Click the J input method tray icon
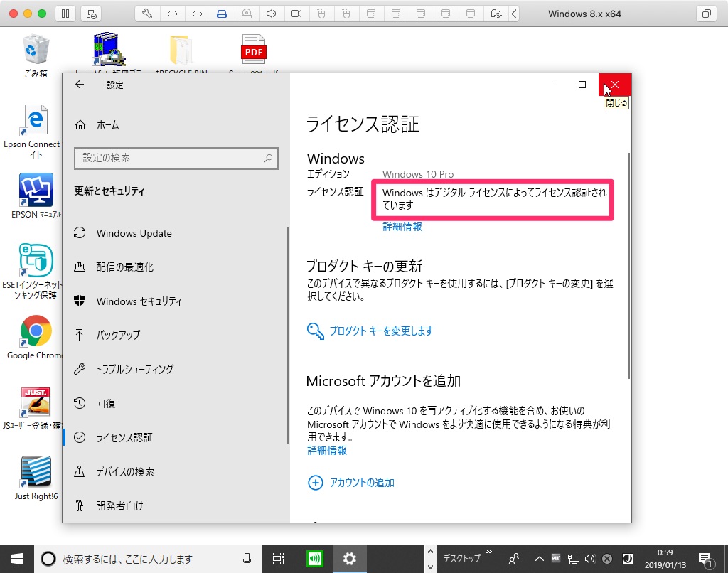Screen dimensions: 728x573 [x=627, y=559]
